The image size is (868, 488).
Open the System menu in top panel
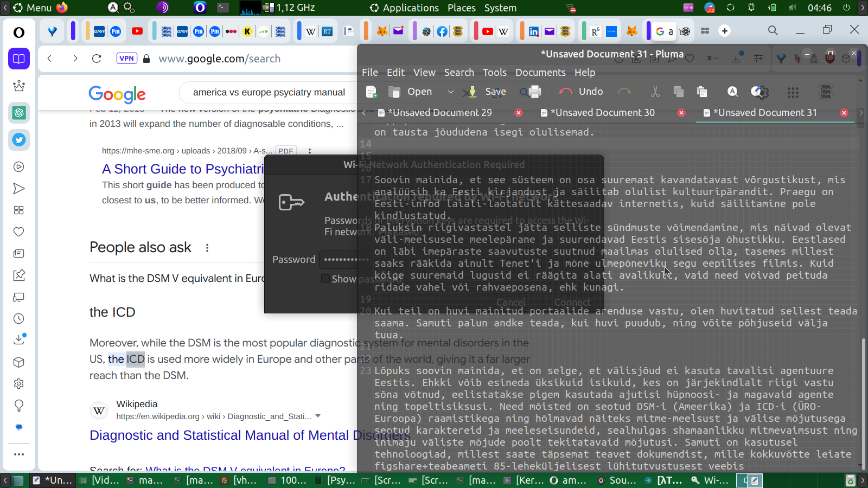[x=500, y=8]
